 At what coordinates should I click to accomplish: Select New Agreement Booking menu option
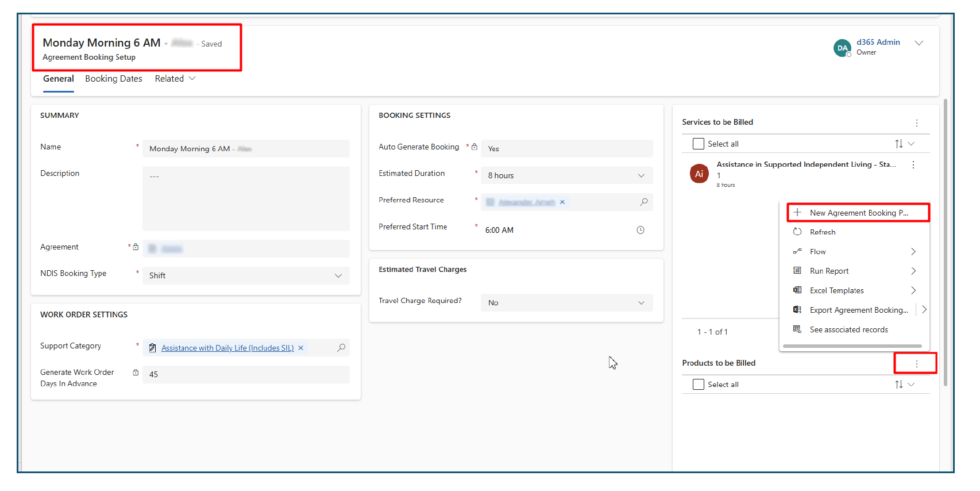[x=858, y=213]
